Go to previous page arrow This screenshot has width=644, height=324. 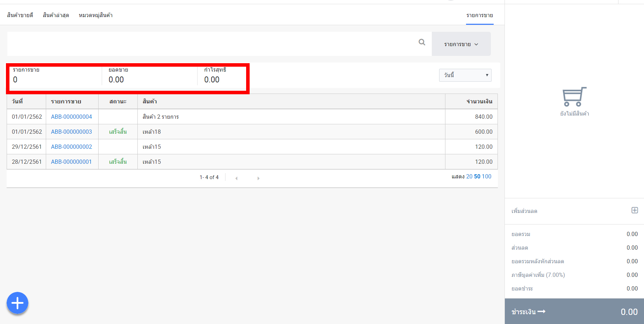[236, 178]
